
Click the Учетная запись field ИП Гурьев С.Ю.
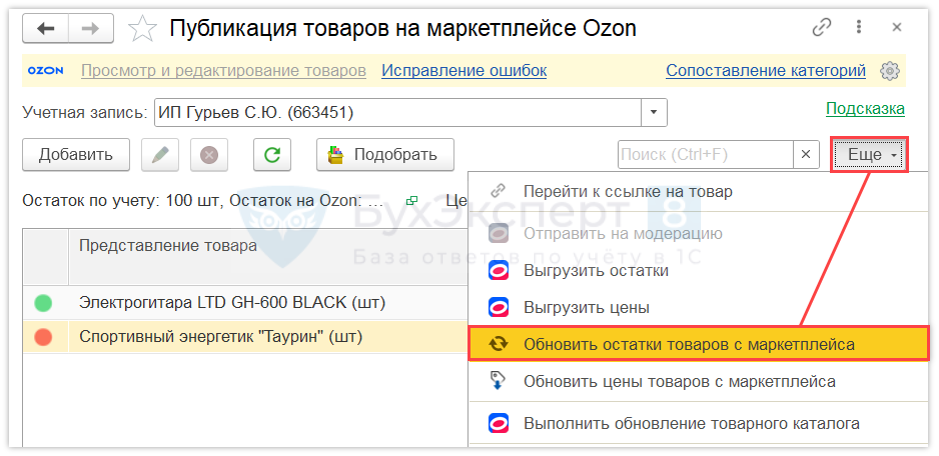[x=398, y=113]
